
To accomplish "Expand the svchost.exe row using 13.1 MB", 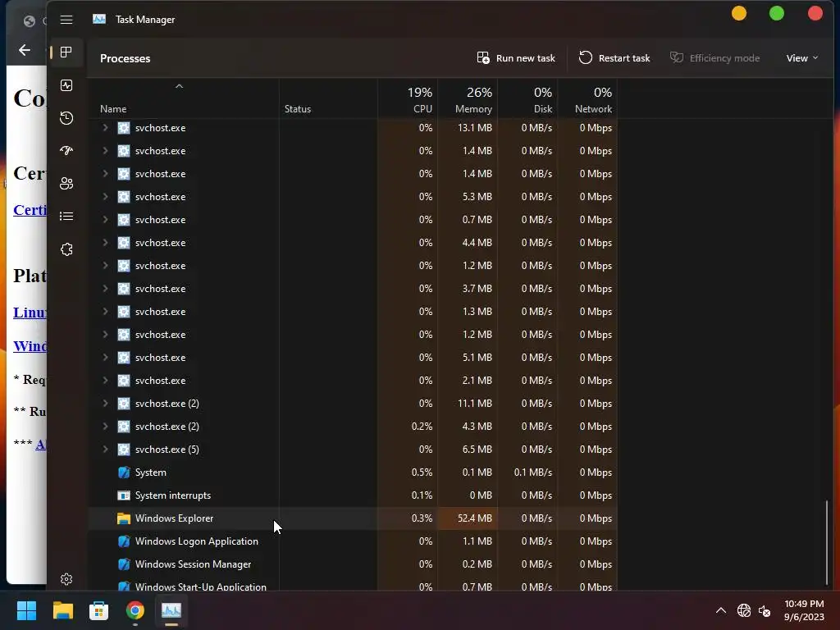I will (x=106, y=127).
